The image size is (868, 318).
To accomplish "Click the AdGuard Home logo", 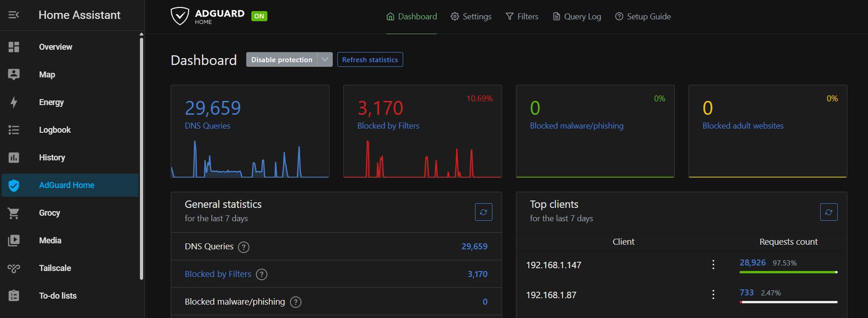I will point(208,16).
